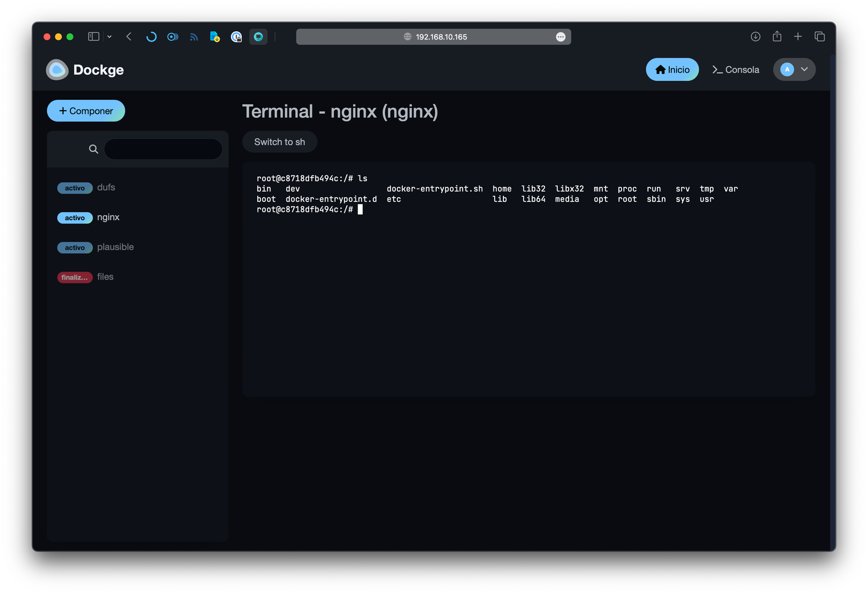This screenshot has width=868, height=594.
Task: Click the teal monitor extension icon
Action: pos(258,37)
